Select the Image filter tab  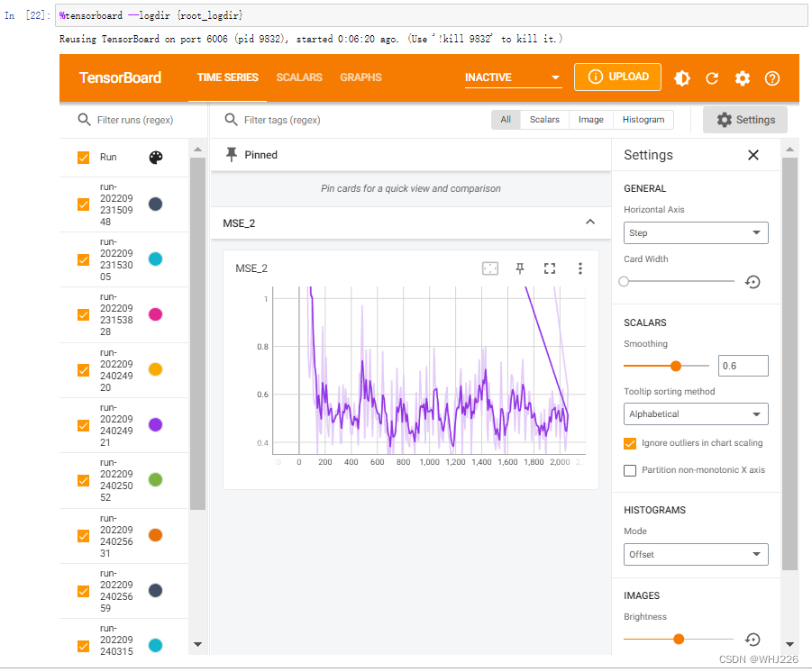591,120
